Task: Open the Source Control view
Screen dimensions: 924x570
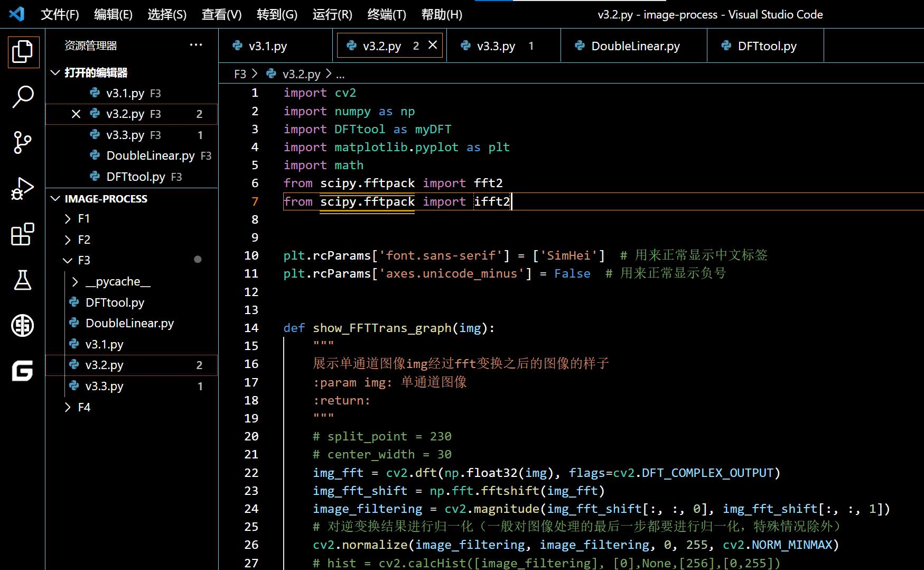Action: [23, 142]
